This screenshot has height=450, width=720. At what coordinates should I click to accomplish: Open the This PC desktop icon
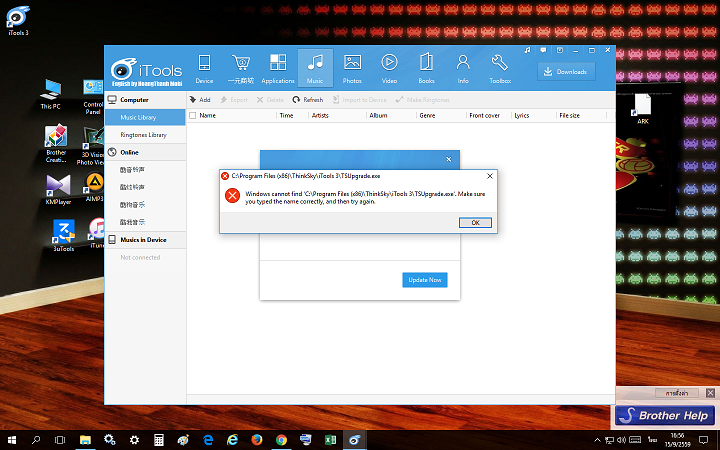click(x=50, y=94)
